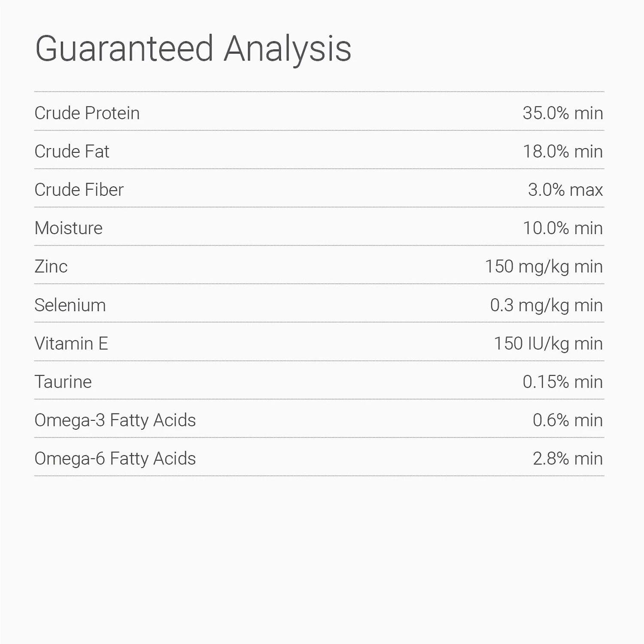Click the Guaranteed Analysis heading
The height and width of the screenshot is (644, 644).
[x=193, y=49]
